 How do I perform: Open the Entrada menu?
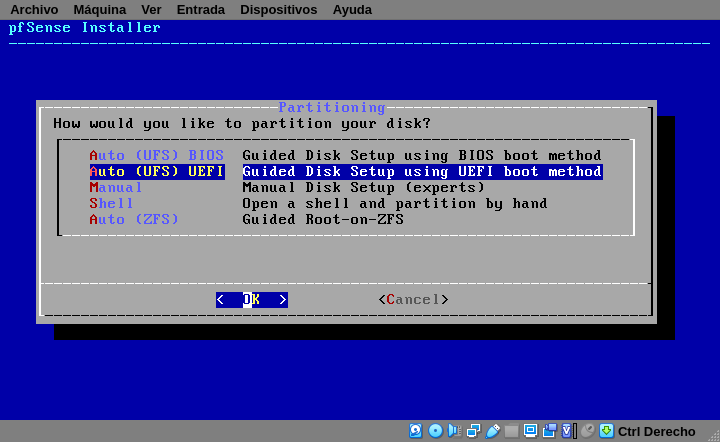coord(201,10)
